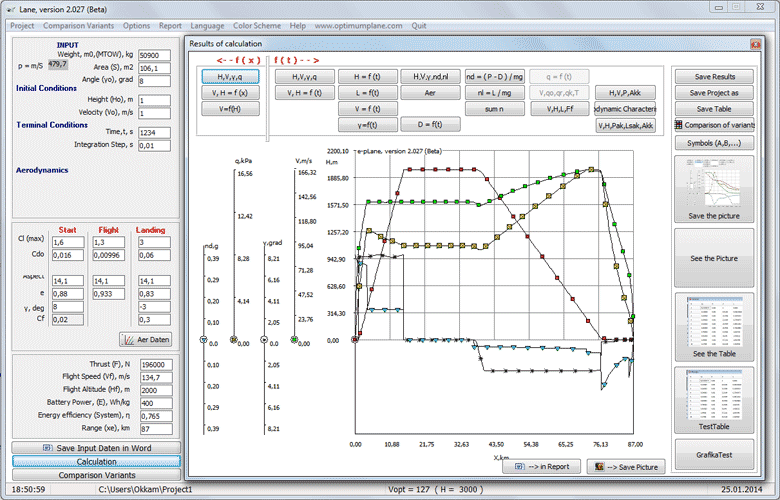This screenshot has height=500, width=780.
Task: Open the Project menu
Action: [x=22, y=24]
